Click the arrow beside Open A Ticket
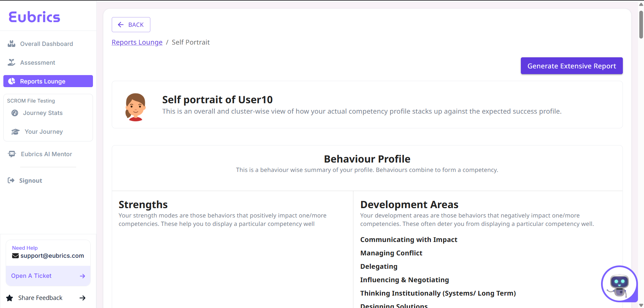Viewport: 644px width, 308px height. point(83,276)
